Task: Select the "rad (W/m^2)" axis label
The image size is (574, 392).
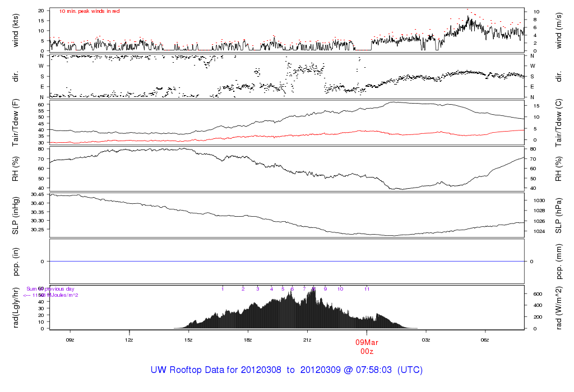Action: click(558, 308)
